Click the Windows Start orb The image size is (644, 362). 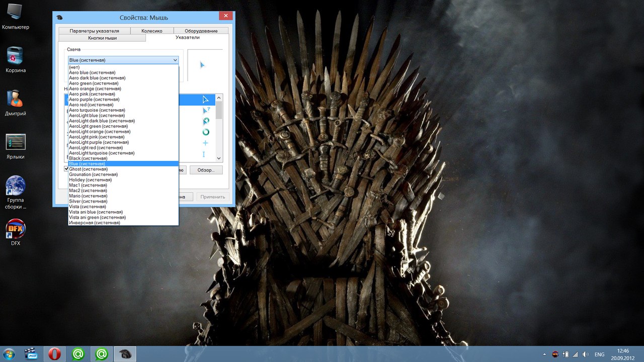click(9, 354)
